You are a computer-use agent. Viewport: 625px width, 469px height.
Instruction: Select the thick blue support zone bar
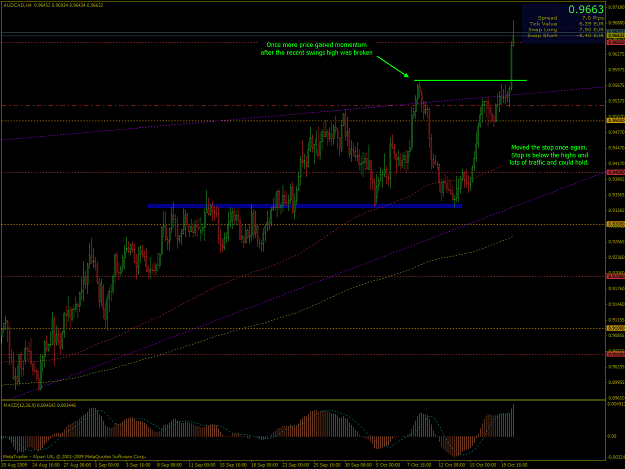[305, 206]
